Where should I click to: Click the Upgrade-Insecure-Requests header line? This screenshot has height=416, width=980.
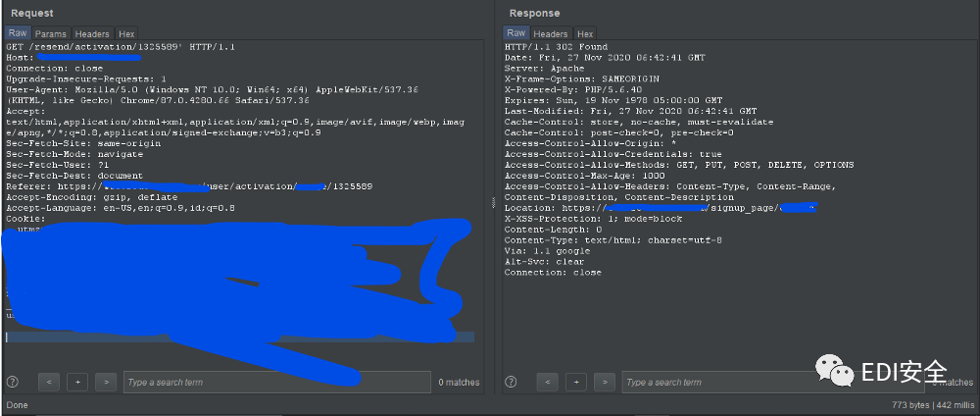(x=86, y=79)
